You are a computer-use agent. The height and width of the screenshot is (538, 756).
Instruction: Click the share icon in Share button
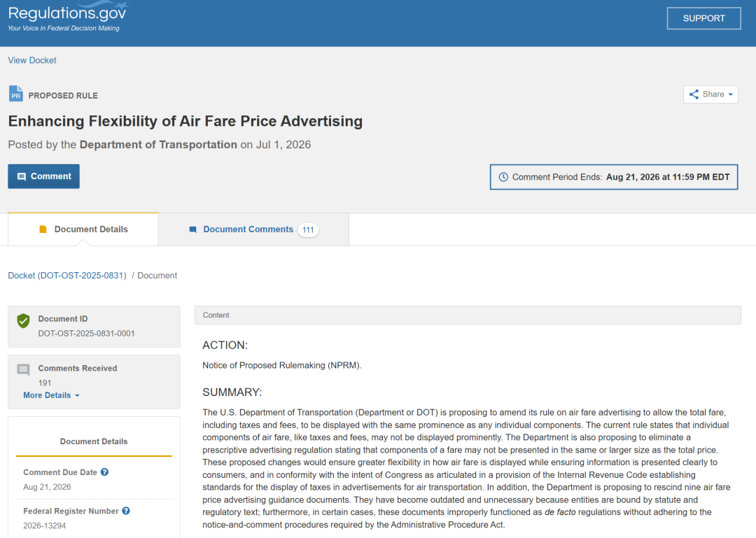click(x=694, y=94)
